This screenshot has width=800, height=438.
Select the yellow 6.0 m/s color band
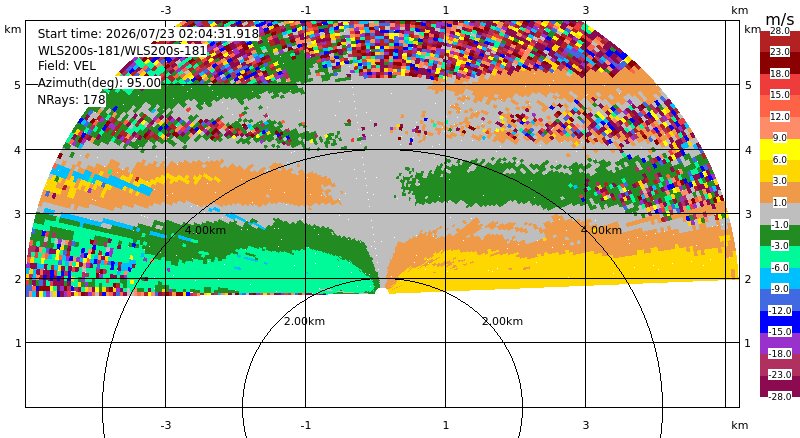[780, 149]
